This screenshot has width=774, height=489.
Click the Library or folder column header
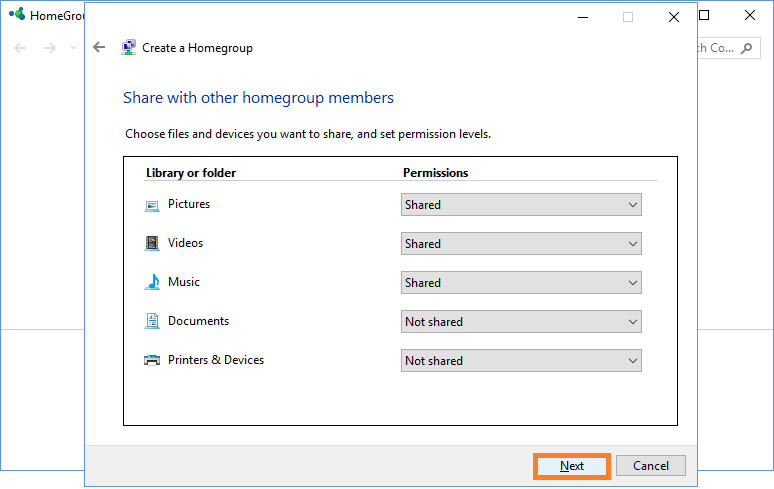(191, 173)
